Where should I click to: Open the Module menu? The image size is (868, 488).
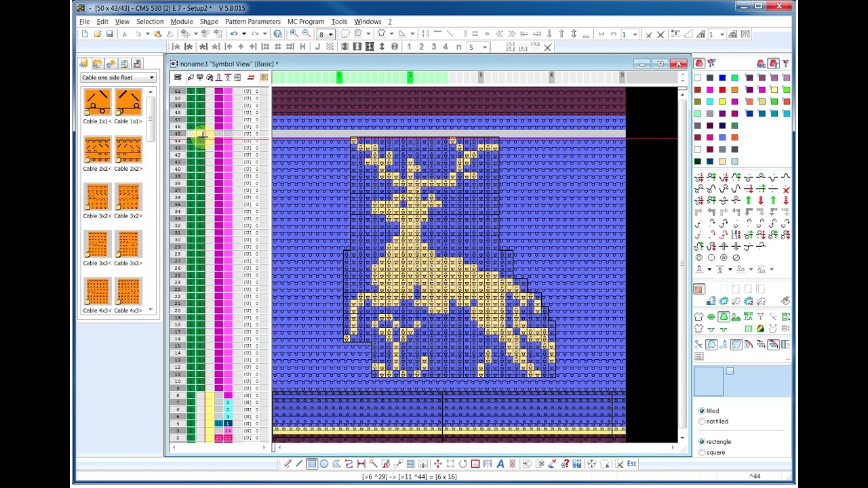pyautogui.click(x=182, y=22)
